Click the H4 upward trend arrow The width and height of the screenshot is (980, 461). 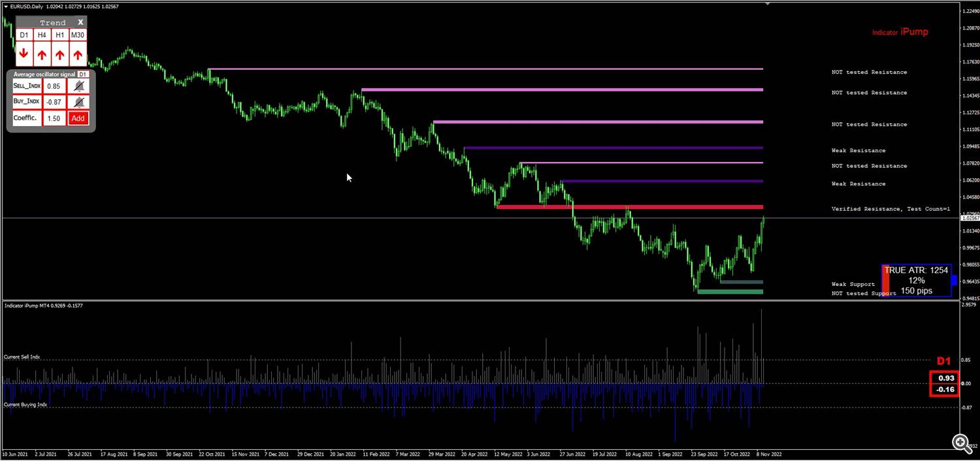click(42, 54)
